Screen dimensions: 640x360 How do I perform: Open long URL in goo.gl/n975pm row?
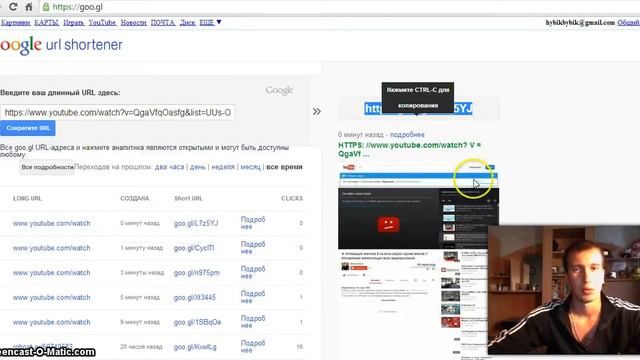point(51,273)
